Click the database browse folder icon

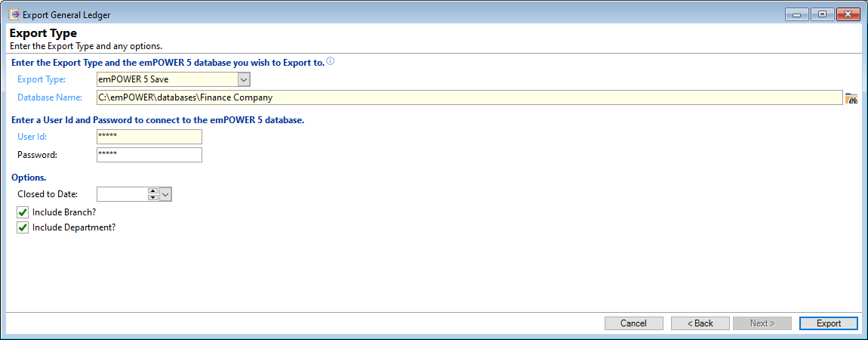pyautogui.click(x=851, y=98)
